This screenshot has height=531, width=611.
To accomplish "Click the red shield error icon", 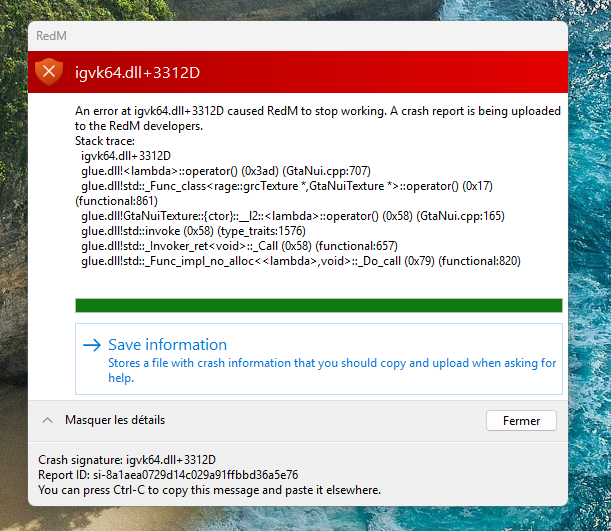I will tap(49, 72).
